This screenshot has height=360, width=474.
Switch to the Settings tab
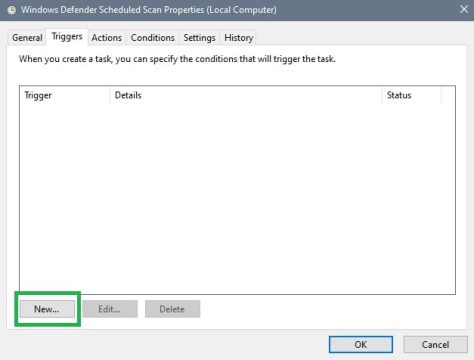(199, 38)
